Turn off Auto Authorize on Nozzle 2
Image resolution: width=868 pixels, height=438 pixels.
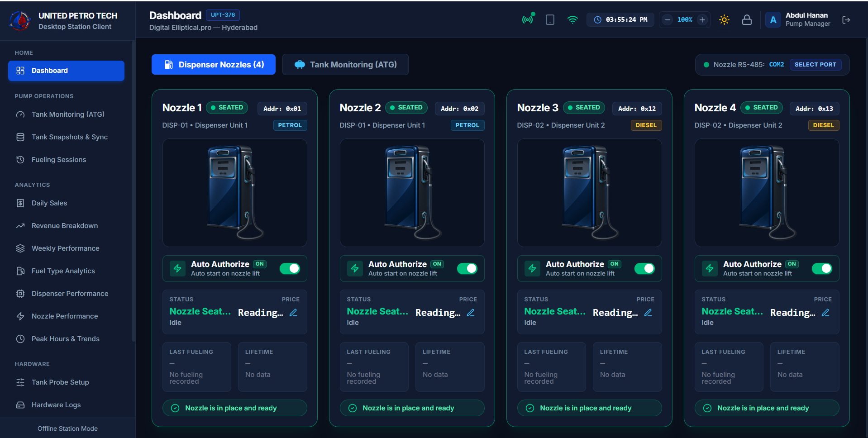(467, 269)
